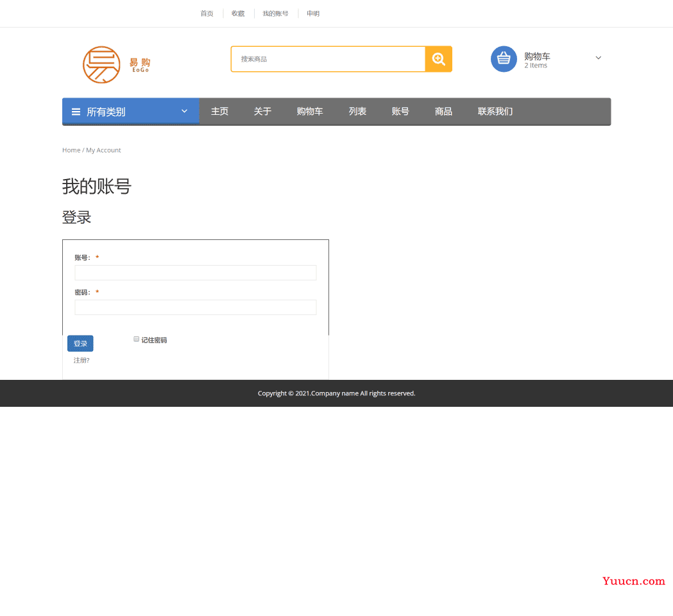Toggle the 记住密码 checkbox
The height and width of the screenshot is (616, 673).
(136, 339)
